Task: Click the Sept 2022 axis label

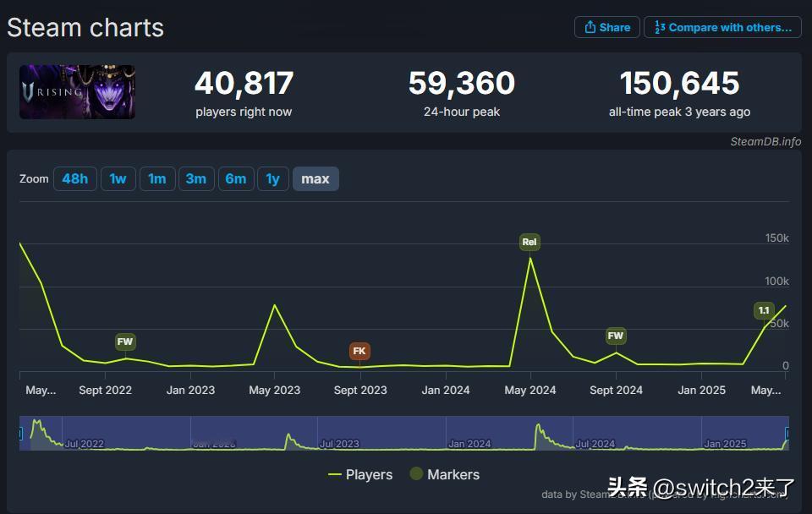Action: (x=105, y=391)
